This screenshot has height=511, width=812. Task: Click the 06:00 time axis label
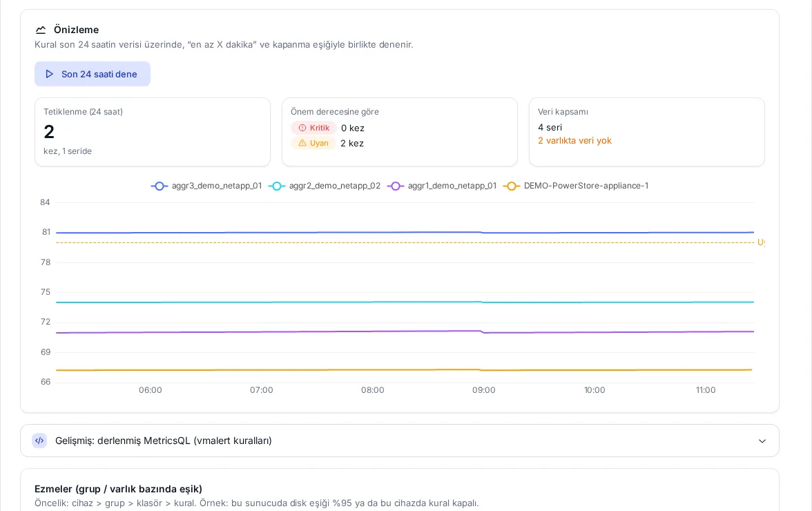151,390
